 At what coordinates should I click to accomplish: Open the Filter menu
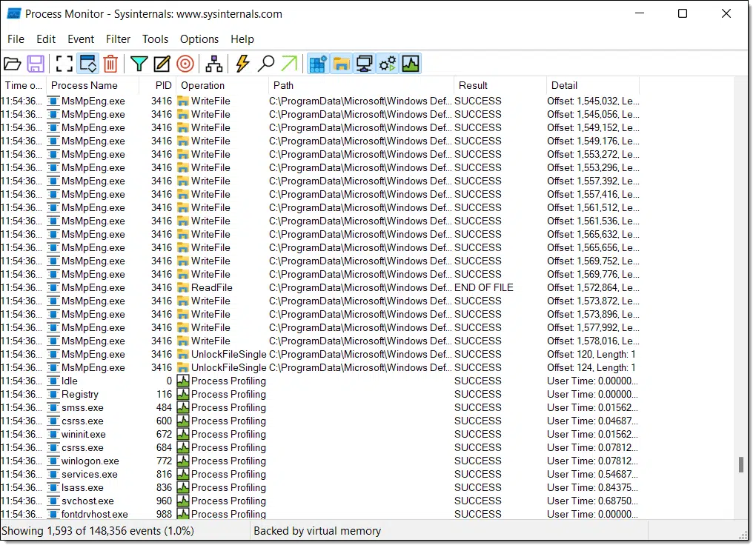[118, 39]
